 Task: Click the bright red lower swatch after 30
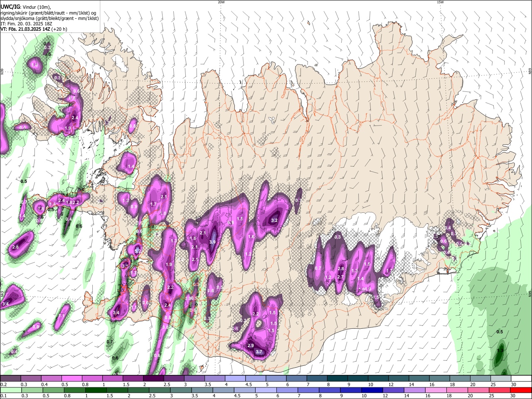[x=520, y=390]
